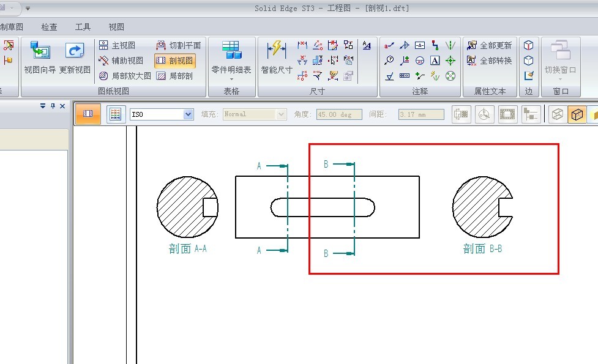
Task: Click the symmetric diameter dimension icon
Action: click(x=318, y=61)
